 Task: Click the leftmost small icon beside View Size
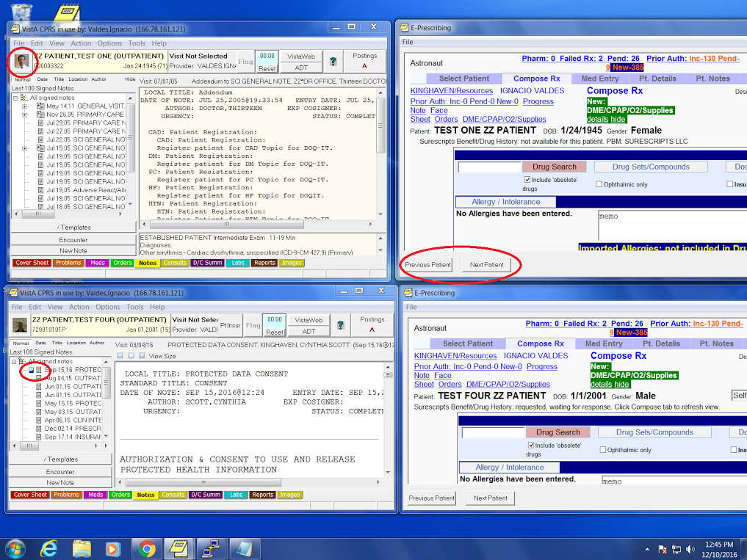point(119,355)
